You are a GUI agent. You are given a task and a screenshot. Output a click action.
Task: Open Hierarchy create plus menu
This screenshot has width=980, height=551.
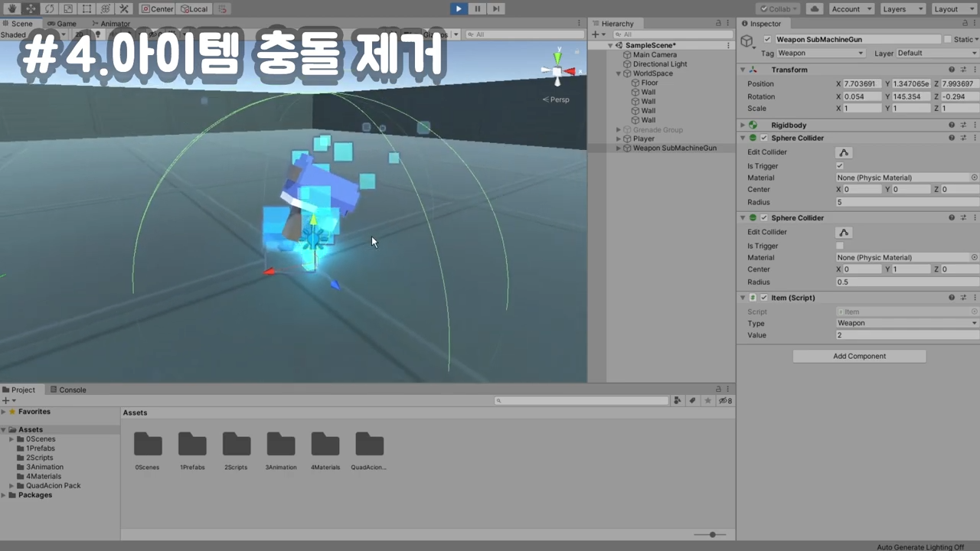(x=598, y=34)
